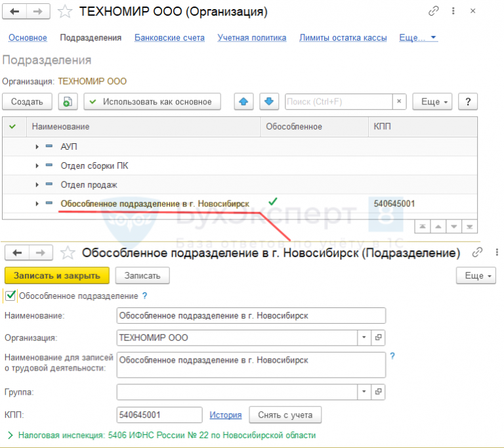Click the Снять с учета button
This screenshot has width=504, height=448.
[285, 415]
